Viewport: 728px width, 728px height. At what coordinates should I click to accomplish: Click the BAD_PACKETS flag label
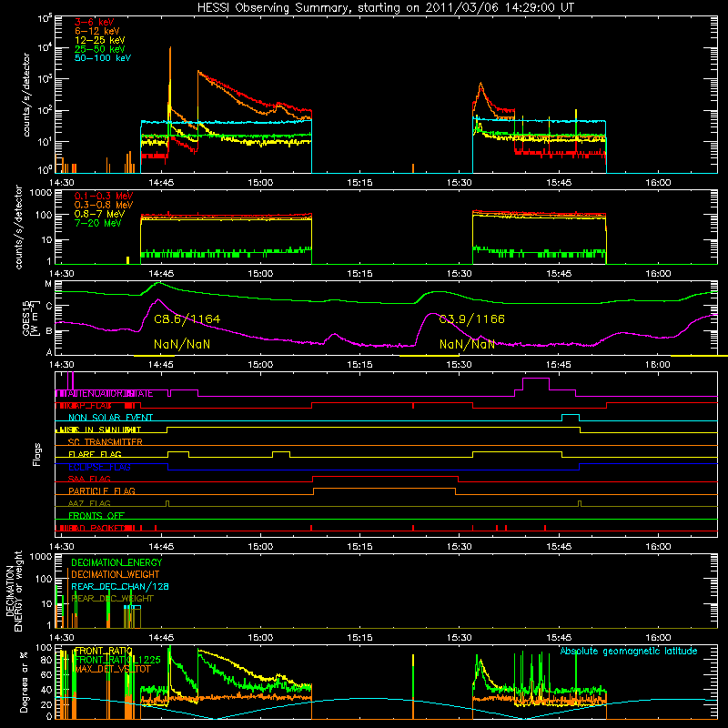pyautogui.click(x=97, y=528)
